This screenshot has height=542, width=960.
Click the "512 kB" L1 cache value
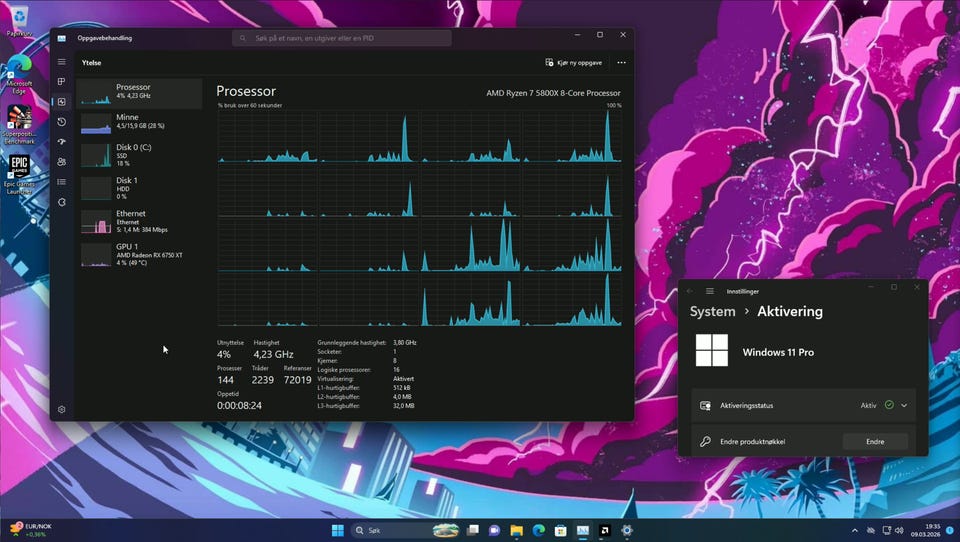(402, 388)
